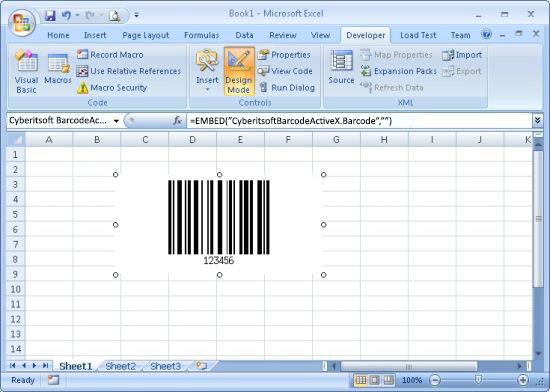
Task: Switch to Page Break Preview view
Action: coord(388,380)
